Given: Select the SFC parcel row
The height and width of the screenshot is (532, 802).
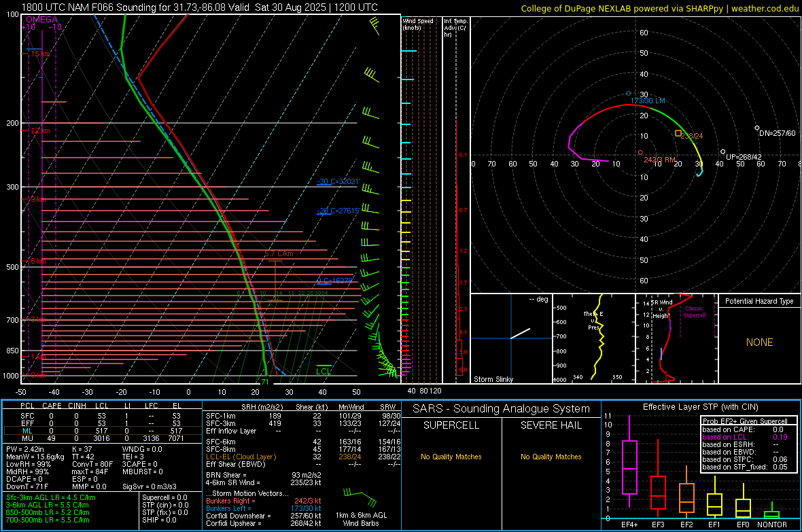Looking at the screenshot, I should tap(101, 416).
